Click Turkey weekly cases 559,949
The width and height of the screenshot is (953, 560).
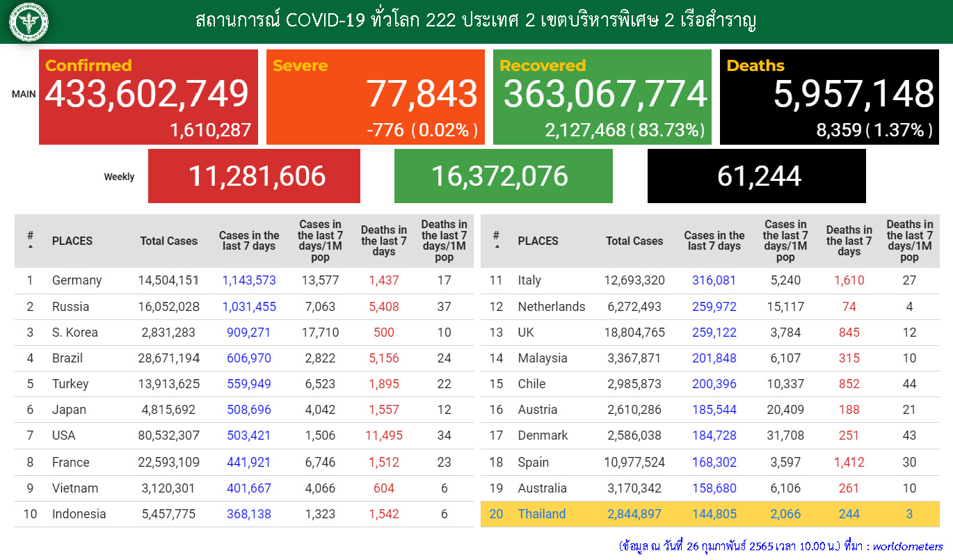[249, 384]
